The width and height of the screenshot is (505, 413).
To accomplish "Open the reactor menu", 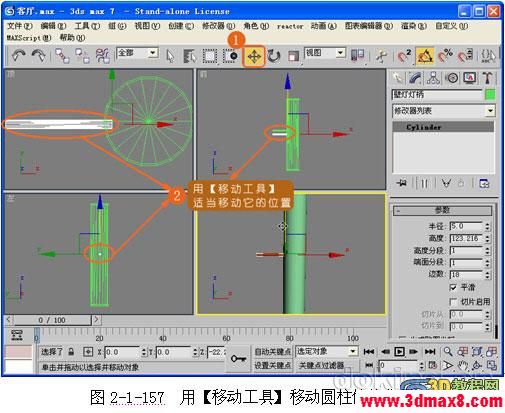I will [290, 26].
